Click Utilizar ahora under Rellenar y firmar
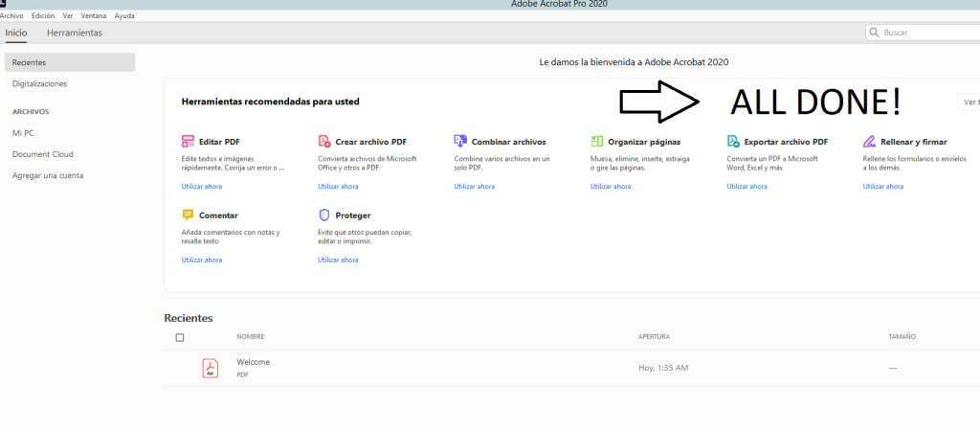980x430 pixels. click(883, 186)
